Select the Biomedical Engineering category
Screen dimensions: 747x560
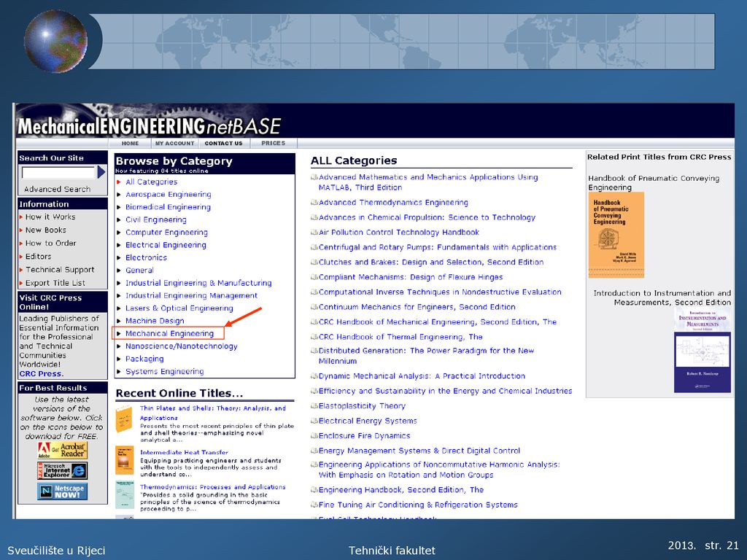[x=168, y=207]
